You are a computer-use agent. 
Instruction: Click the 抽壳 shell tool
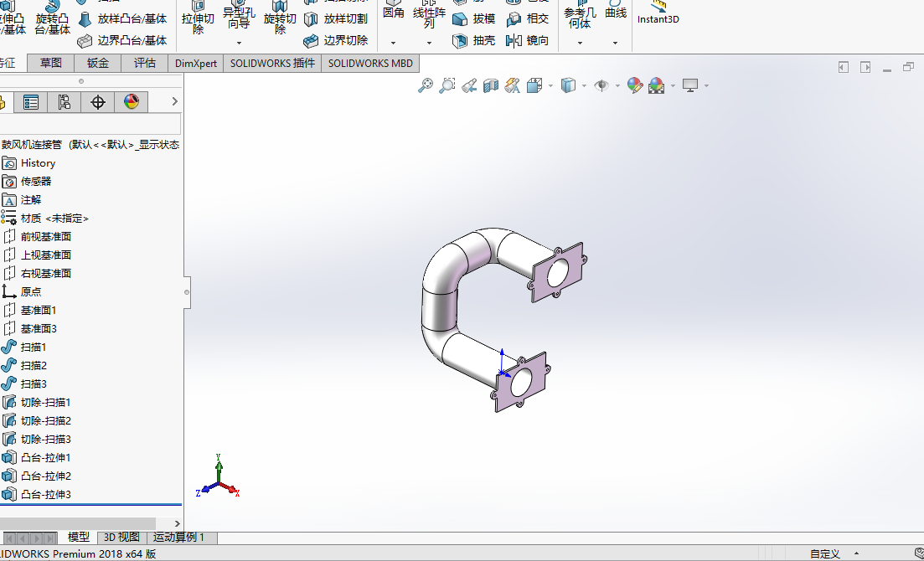[474, 40]
